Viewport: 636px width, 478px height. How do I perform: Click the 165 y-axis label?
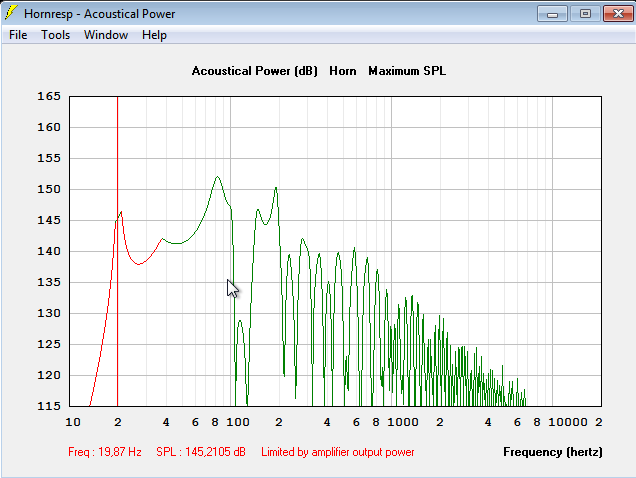[x=49, y=96]
